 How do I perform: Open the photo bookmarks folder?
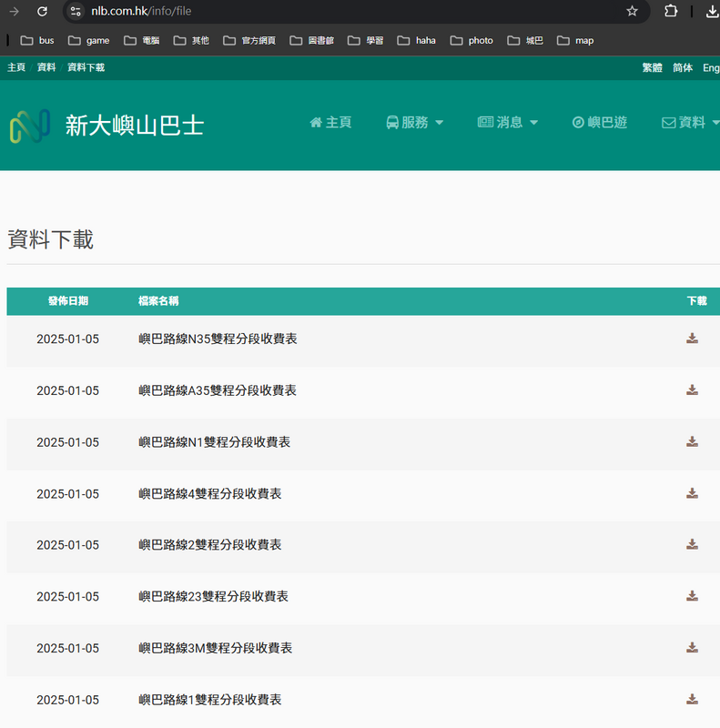[x=472, y=40]
